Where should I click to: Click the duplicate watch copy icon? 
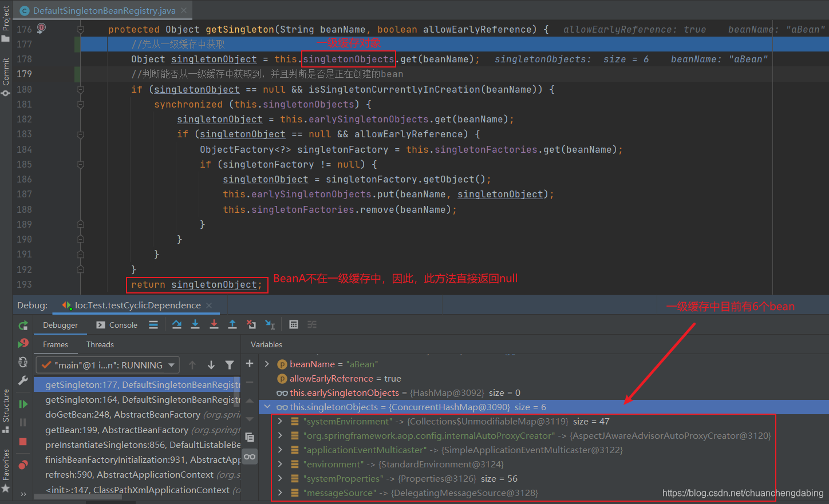(x=250, y=437)
